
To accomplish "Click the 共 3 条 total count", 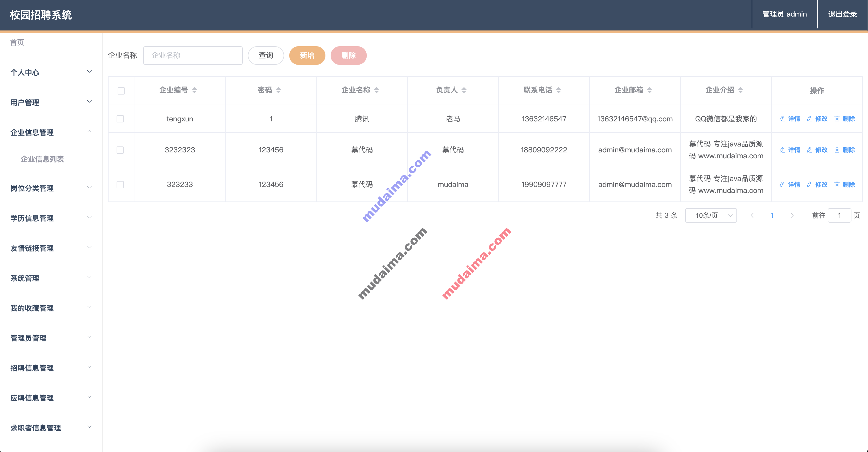I will 666,216.
